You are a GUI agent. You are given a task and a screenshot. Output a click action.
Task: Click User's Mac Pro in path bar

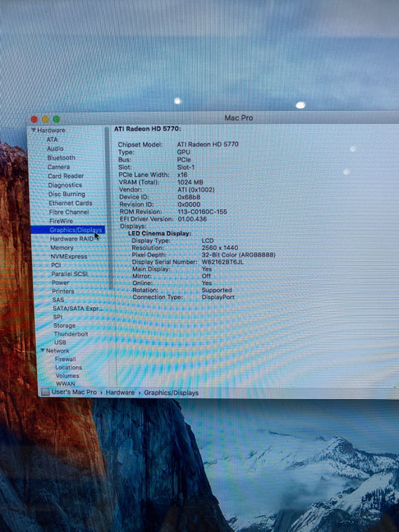point(74,392)
